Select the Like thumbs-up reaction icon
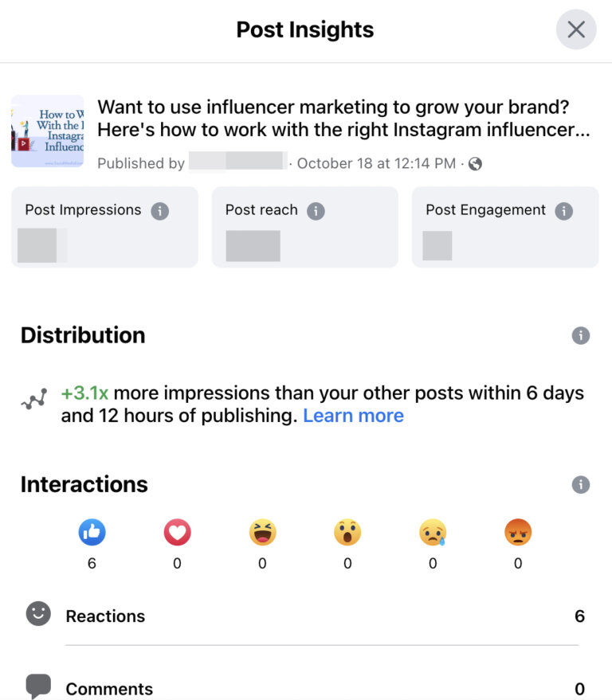The height and width of the screenshot is (700, 612). point(92,532)
